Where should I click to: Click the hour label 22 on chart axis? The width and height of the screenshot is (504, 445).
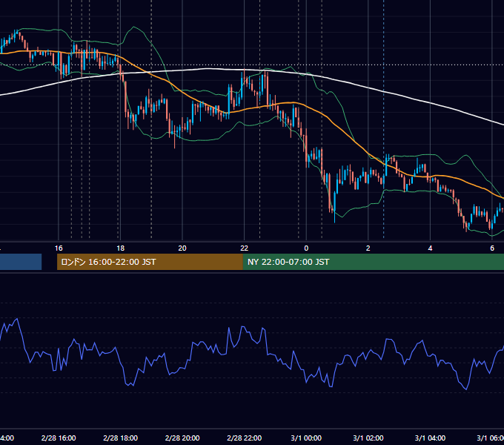point(245,248)
